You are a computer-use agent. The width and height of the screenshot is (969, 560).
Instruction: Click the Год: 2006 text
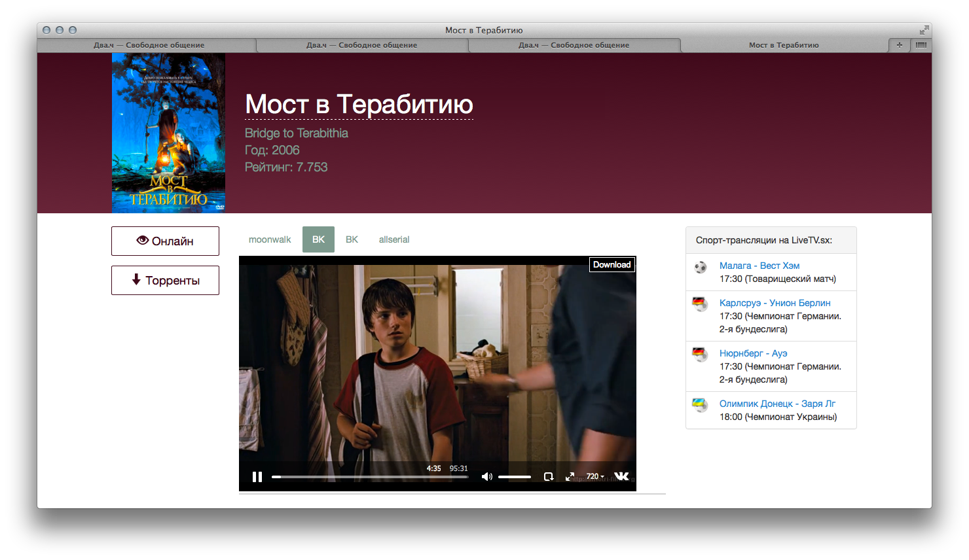point(272,150)
